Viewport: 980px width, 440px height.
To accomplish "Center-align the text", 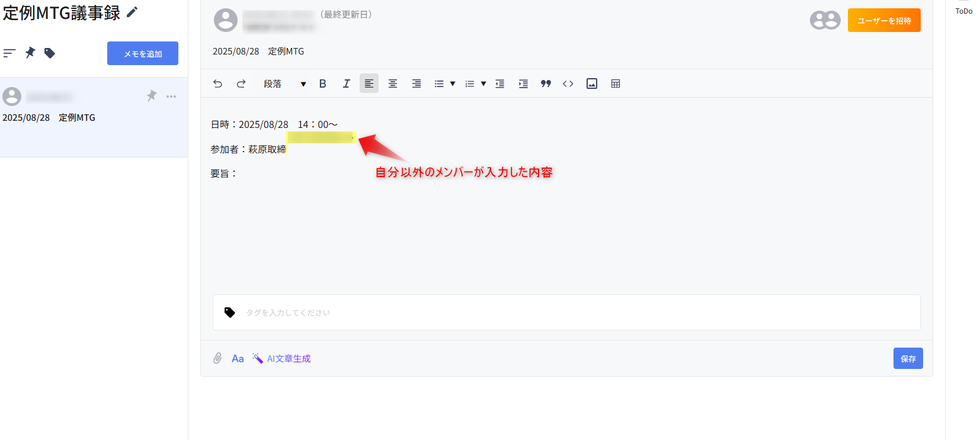I will pos(393,83).
